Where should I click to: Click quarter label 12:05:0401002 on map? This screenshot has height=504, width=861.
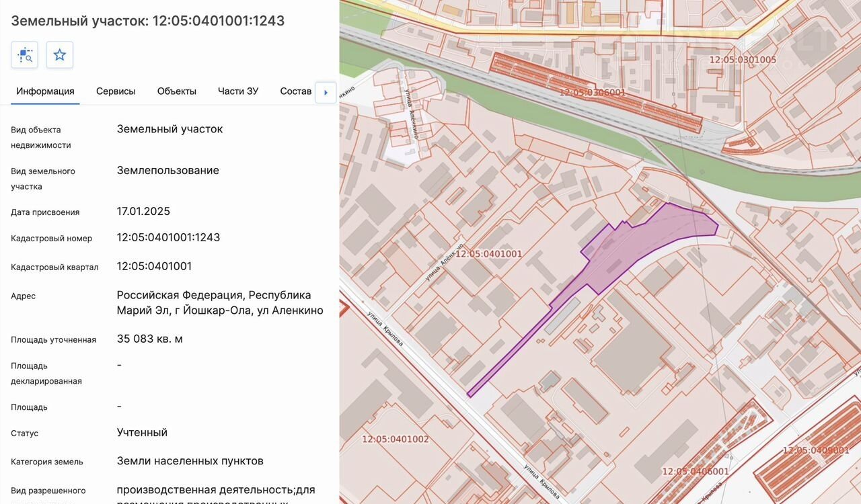tap(396, 439)
